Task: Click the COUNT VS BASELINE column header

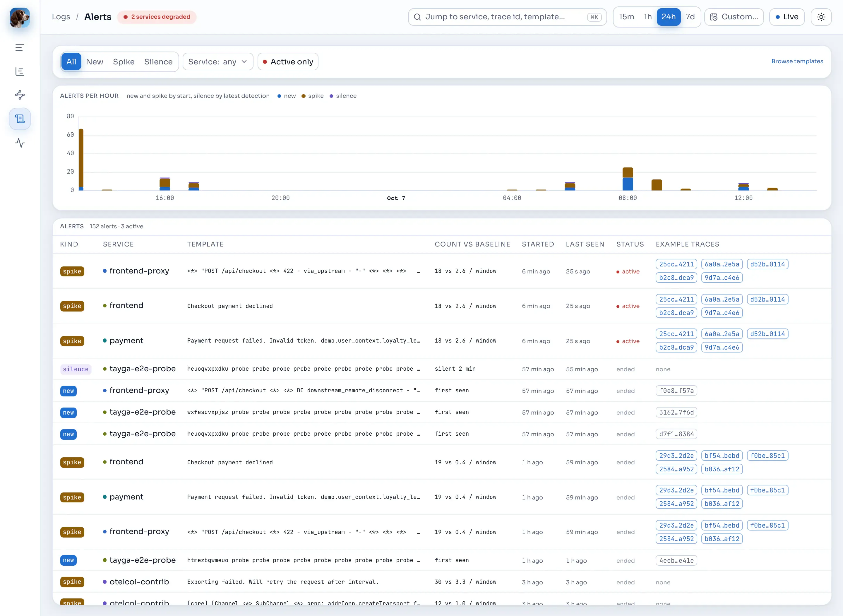Action: point(472,244)
